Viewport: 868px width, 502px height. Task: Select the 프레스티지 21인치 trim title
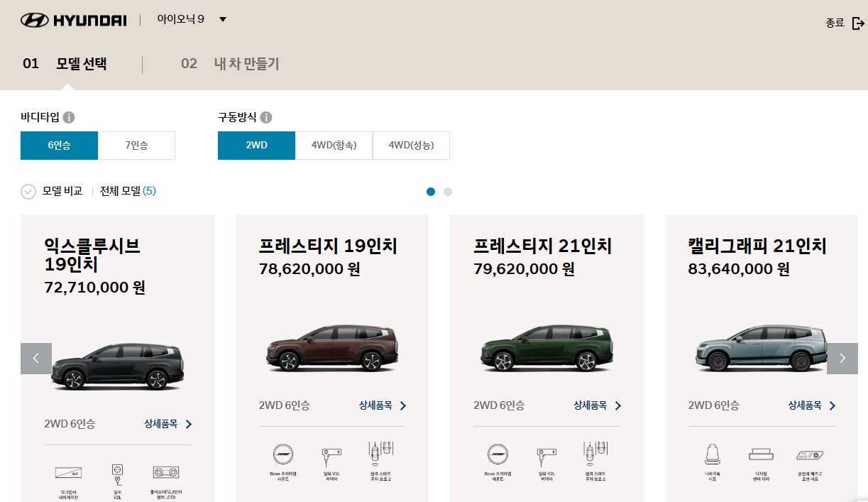542,246
